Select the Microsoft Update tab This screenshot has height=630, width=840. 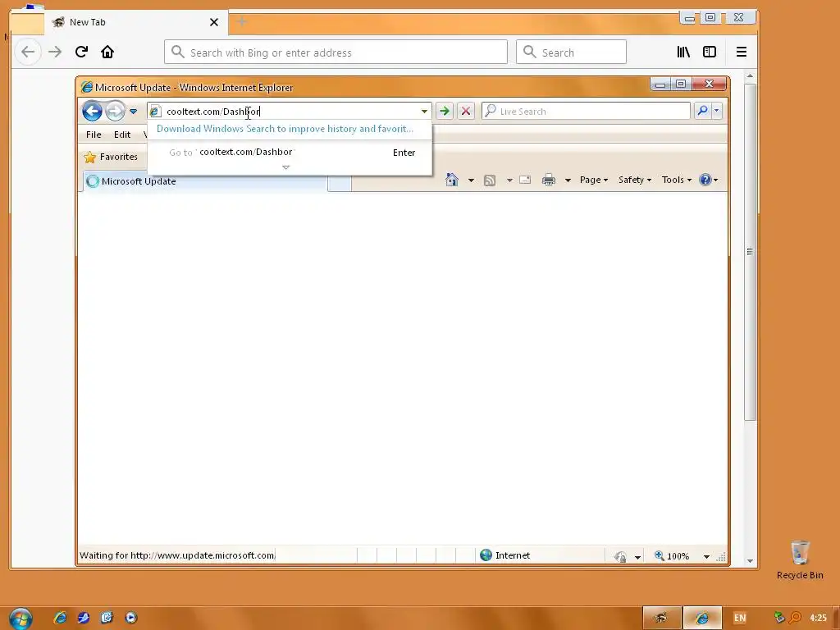pos(205,181)
